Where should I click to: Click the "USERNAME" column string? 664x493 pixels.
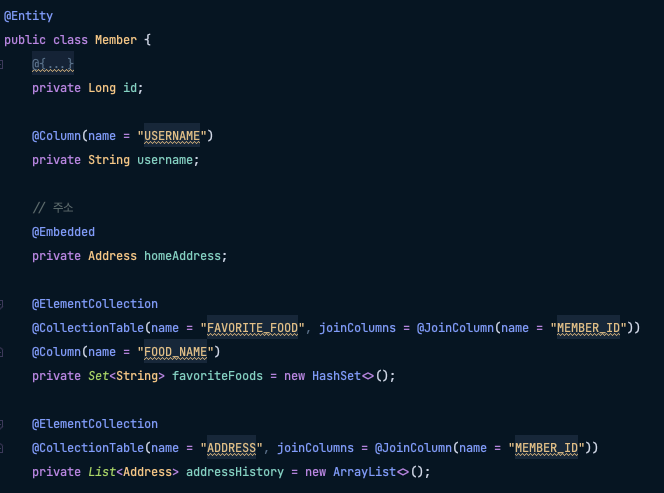click(x=172, y=136)
